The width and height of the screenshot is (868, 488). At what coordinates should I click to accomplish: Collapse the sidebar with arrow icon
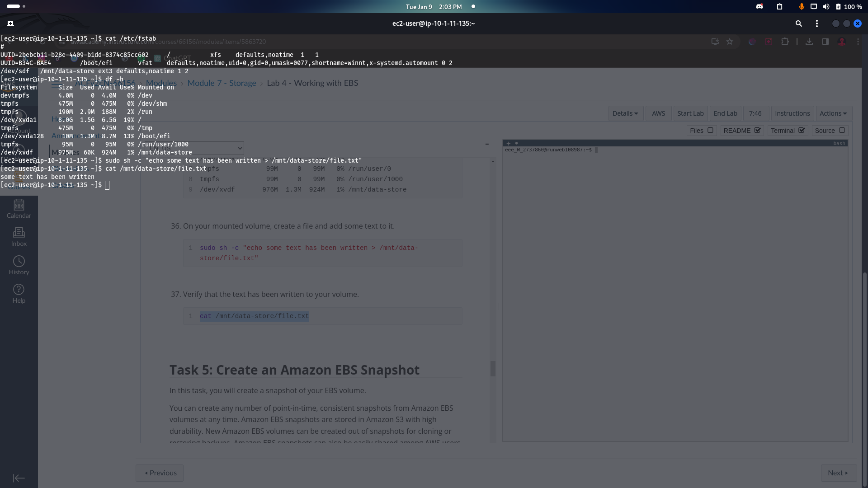tap(19, 478)
